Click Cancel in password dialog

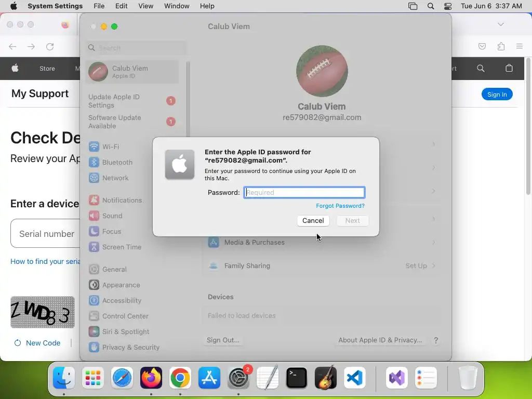click(313, 220)
